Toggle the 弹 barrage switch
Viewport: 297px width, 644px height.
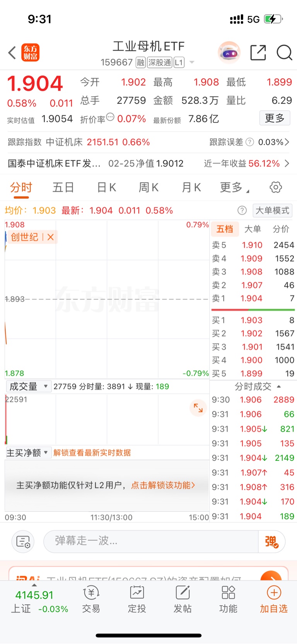point(272,541)
